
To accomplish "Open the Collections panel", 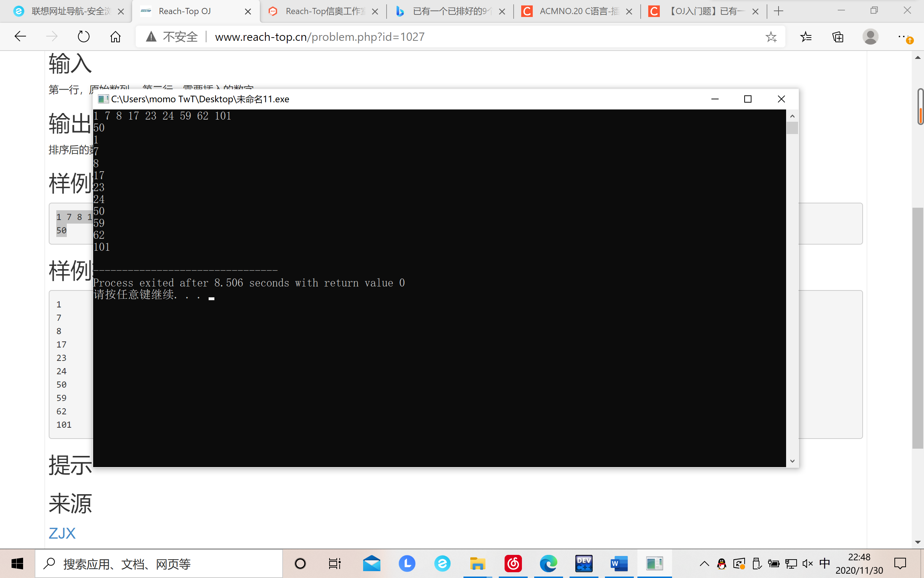I will pos(838,37).
